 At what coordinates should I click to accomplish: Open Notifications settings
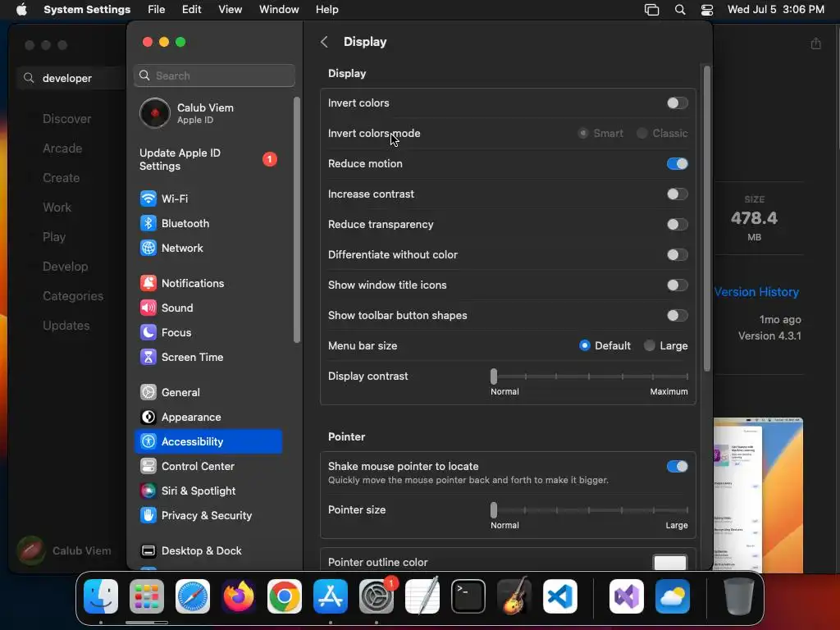(208, 283)
